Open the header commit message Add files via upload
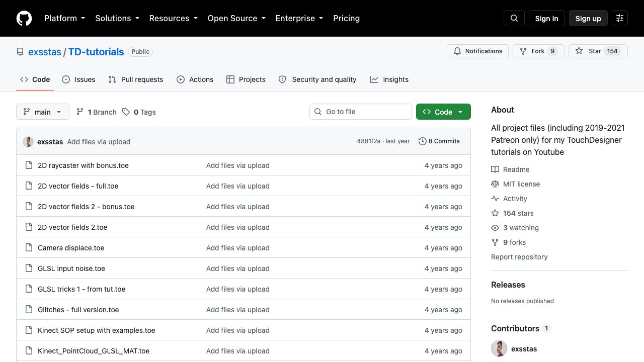The image size is (644, 362). [x=99, y=142]
